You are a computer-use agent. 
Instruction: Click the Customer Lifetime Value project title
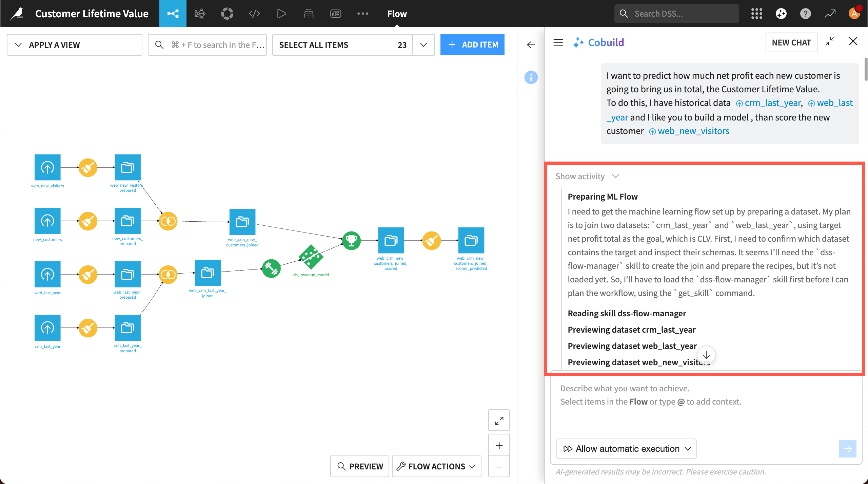pyautogui.click(x=92, y=14)
